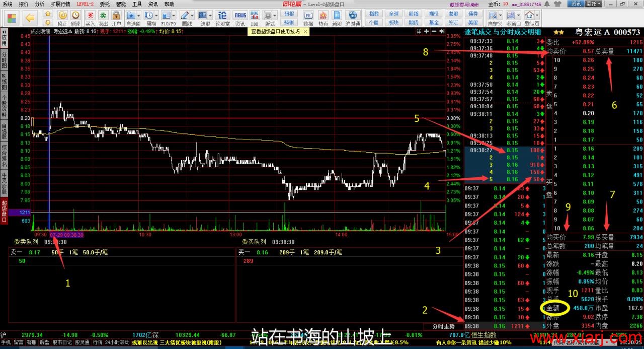
Task: Open 测速 speed test tool
Action: click(75, 18)
